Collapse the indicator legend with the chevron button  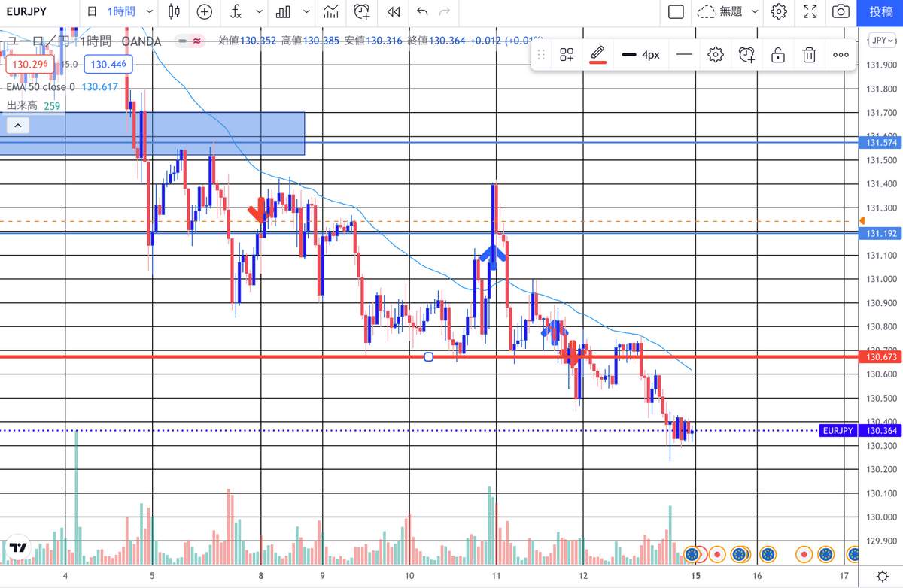18,126
